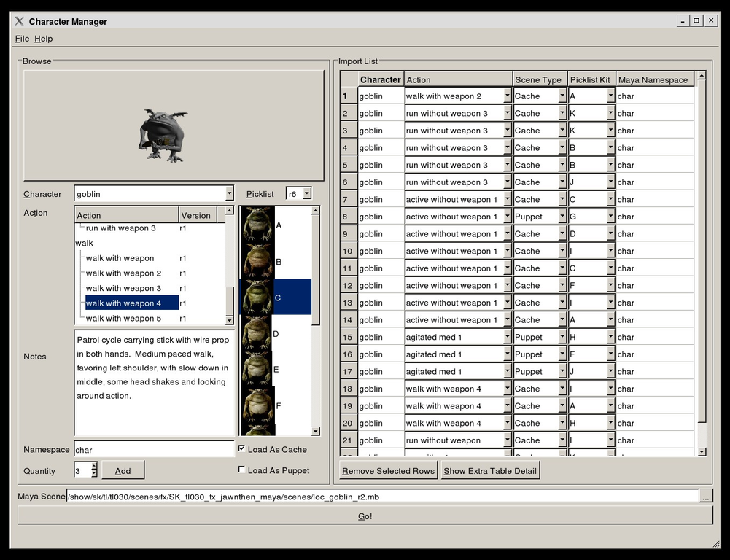
Task: Click the X application icon in title bar
Action: [19, 21]
